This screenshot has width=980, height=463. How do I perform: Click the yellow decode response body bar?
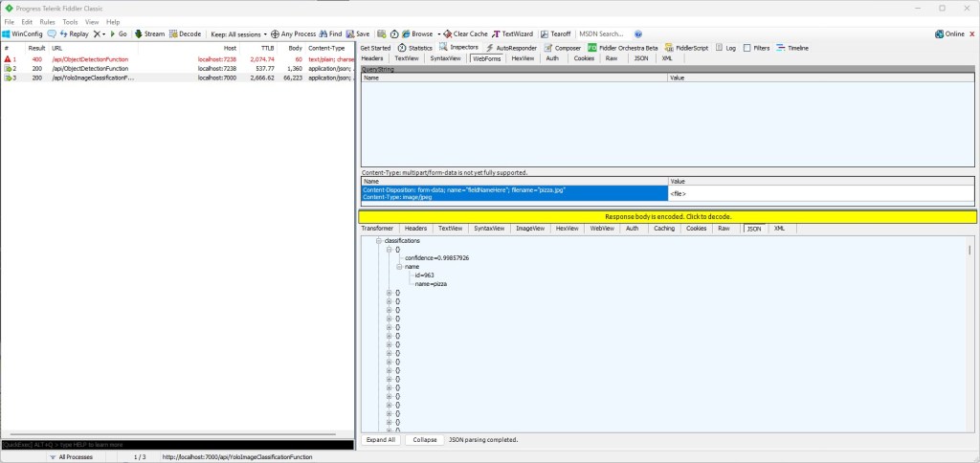(668, 217)
